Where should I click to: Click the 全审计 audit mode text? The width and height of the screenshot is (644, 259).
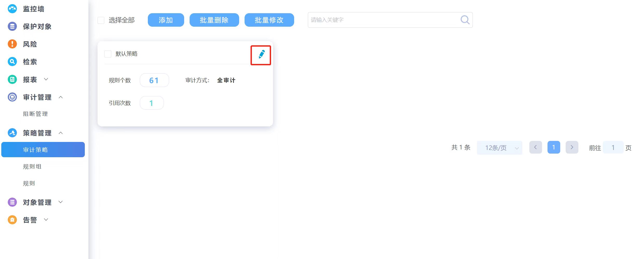tap(226, 80)
